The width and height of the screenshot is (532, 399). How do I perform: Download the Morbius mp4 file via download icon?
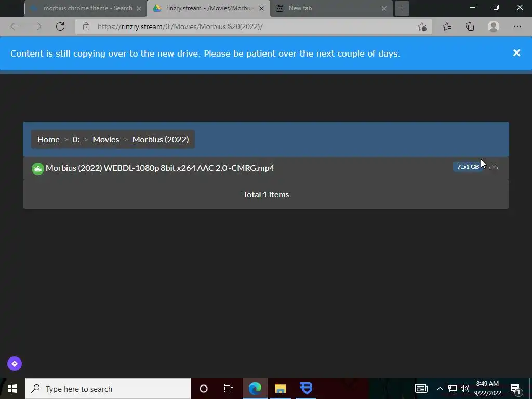(494, 166)
